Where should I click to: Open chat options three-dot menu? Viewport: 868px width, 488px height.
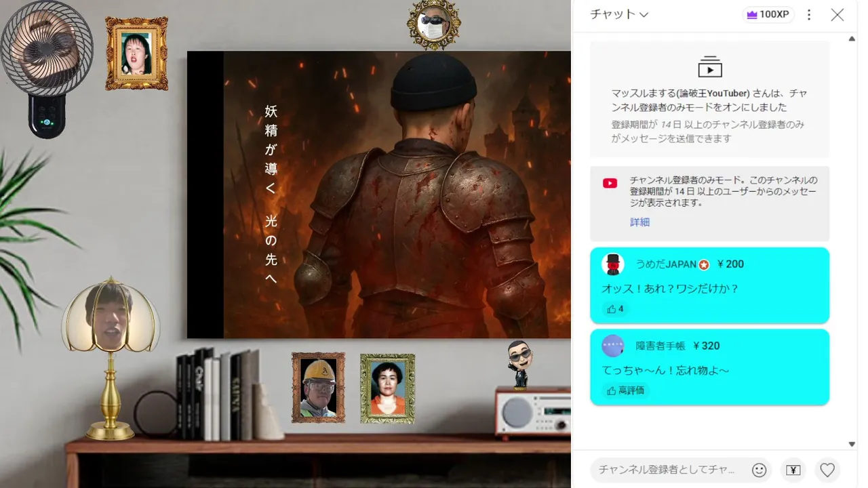pyautogui.click(x=808, y=15)
